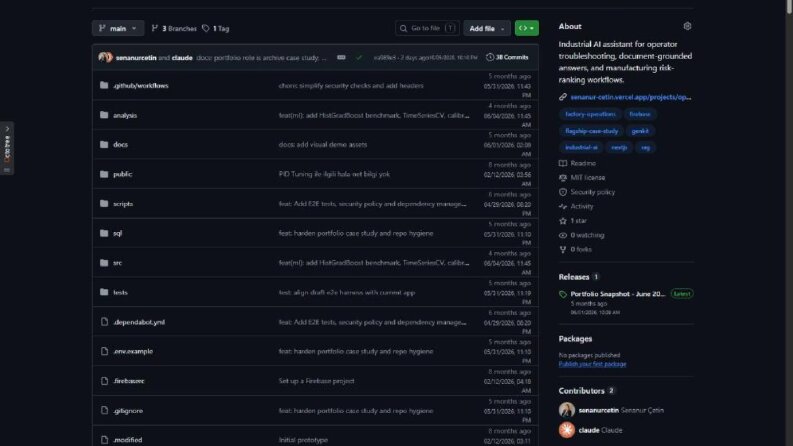Open claude contributor avatar

[x=567, y=430]
